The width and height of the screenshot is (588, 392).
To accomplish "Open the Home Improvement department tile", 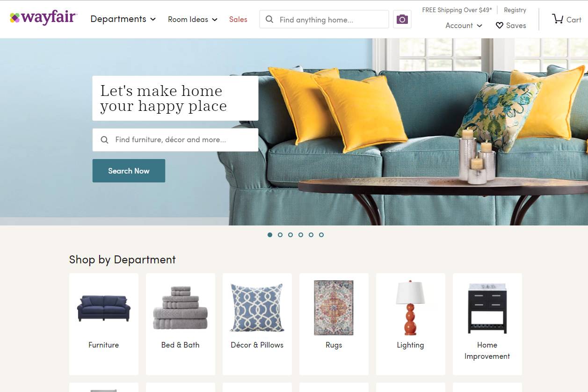I will tap(487, 324).
